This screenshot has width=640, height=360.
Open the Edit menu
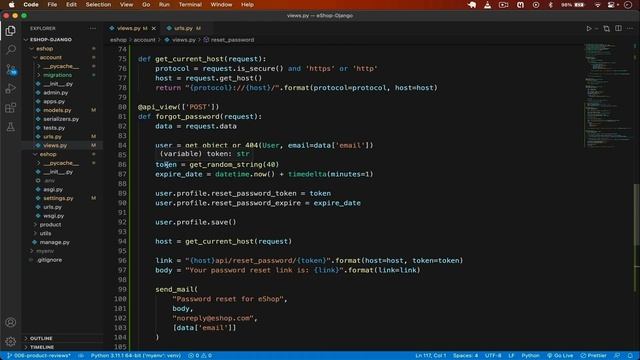point(71,5)
